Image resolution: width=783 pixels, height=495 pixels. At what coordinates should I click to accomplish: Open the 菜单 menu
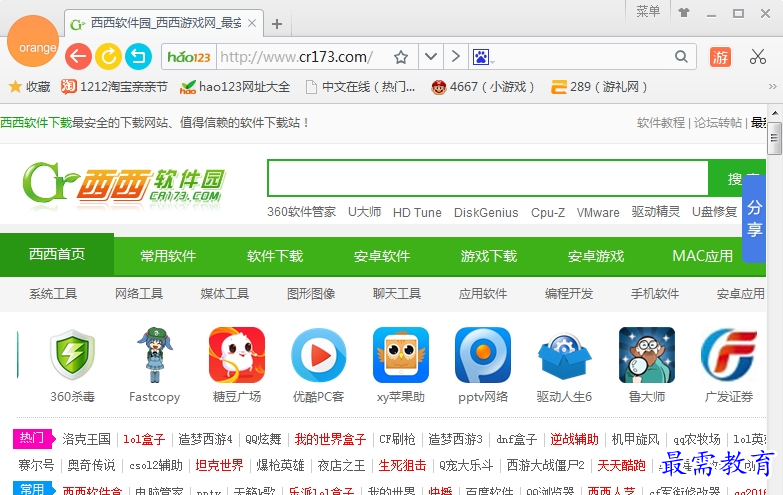coord(648,11)
